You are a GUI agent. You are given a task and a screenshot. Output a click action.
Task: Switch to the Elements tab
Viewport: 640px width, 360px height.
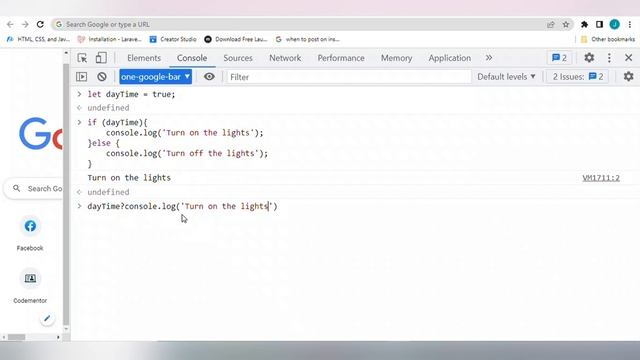click(x=144, y=58)
